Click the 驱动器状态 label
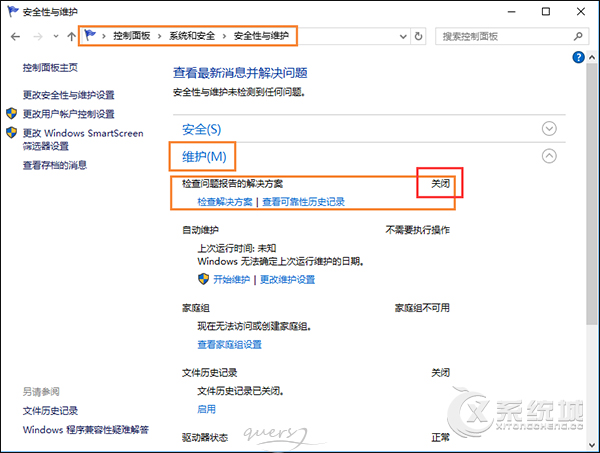This screenshot has width=600, height=453. [x=205, y=437]
